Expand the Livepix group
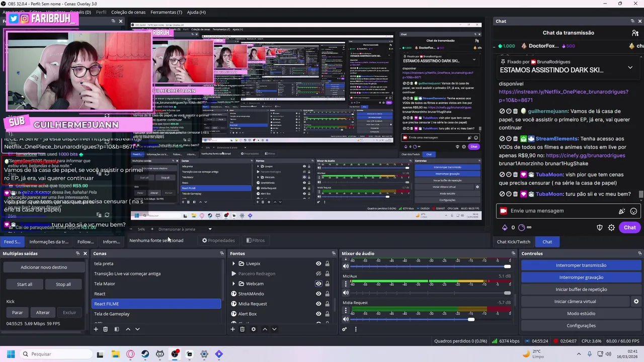644x362 pixels. pyautogui.click(x=233, y=263)
